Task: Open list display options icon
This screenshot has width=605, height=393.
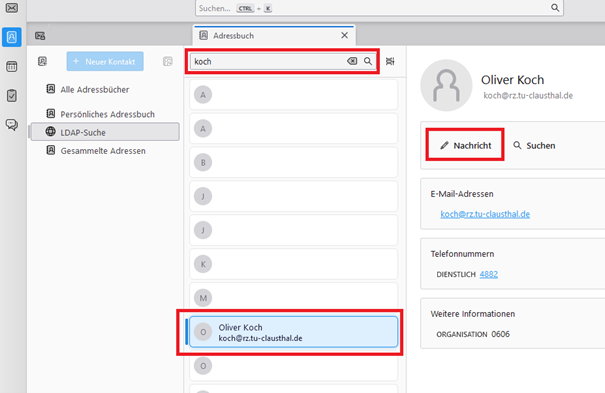Action: 390,61
